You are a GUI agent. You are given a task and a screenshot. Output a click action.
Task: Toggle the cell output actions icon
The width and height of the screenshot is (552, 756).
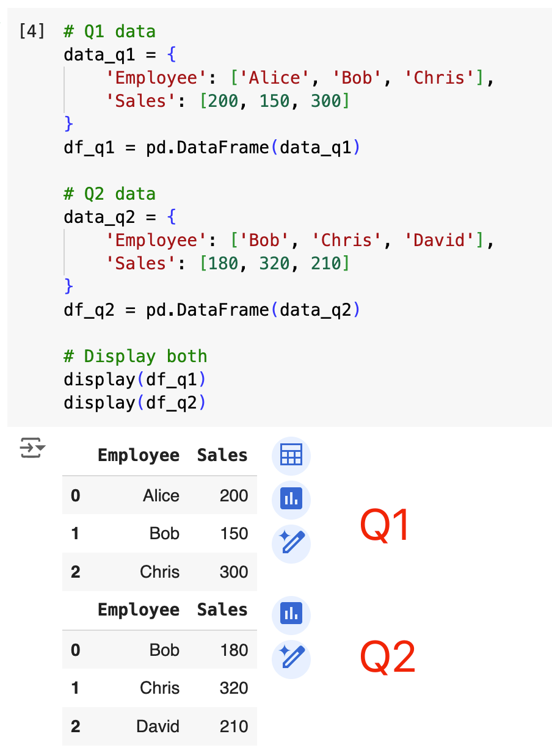coord(32,448)
